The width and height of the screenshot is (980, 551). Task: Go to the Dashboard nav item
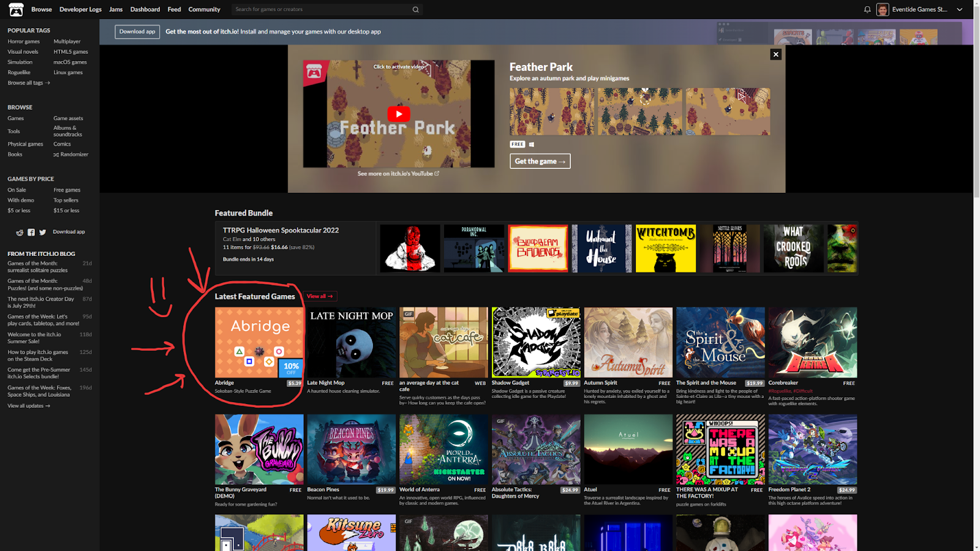[x=145, y=9]
